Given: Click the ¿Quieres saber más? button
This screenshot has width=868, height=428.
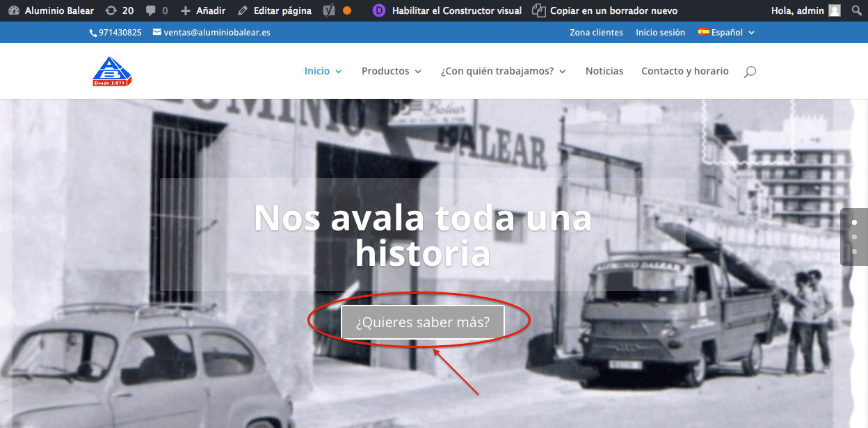Looking at the screenshot, I should (423, 322).
